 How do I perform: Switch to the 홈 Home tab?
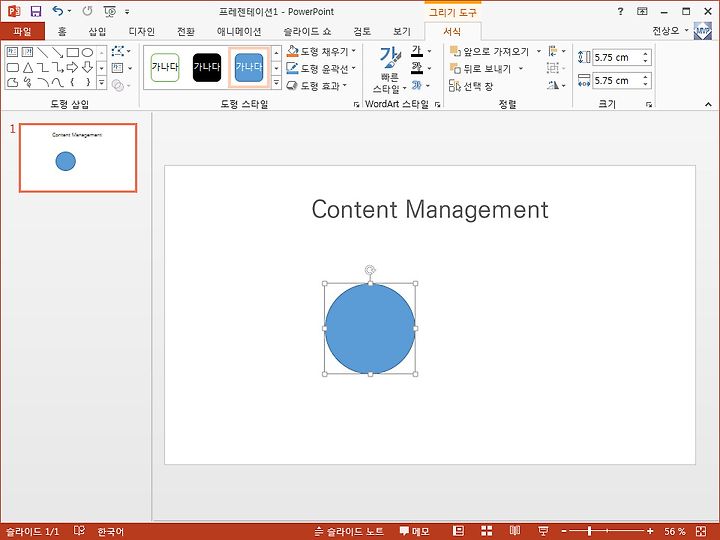tap(62, 31)
